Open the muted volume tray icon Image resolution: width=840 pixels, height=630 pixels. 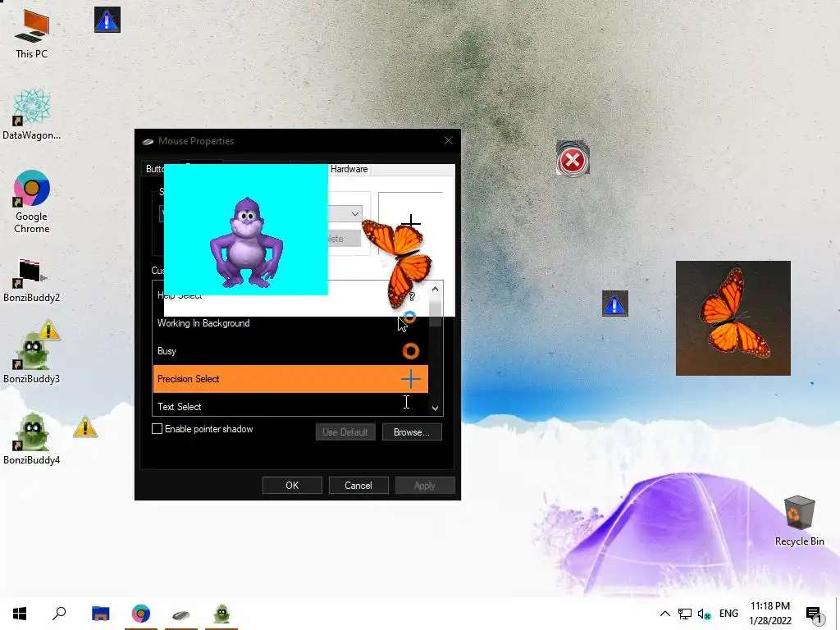(x=705, y=614)
